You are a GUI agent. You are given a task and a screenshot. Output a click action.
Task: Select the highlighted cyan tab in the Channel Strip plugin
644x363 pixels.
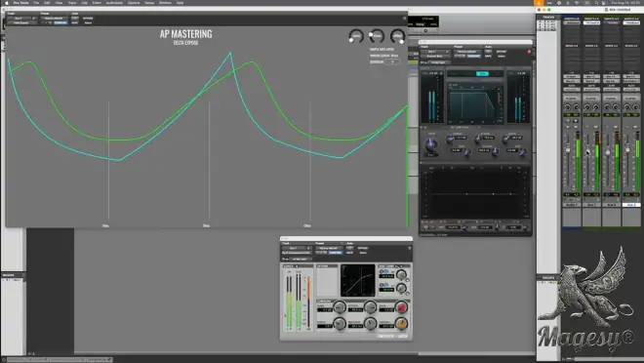click(482, 74)
